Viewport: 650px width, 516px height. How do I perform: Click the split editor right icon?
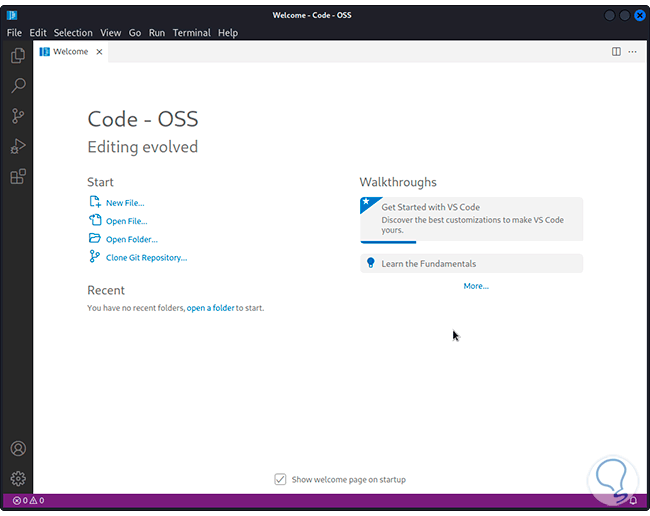click(616, 52)
